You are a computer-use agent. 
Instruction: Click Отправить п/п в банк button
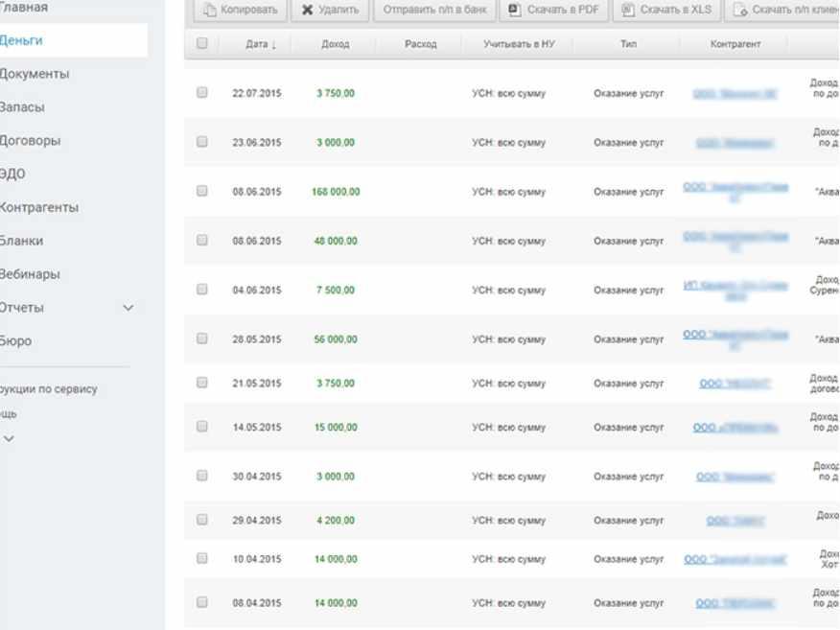coord(435,11)
